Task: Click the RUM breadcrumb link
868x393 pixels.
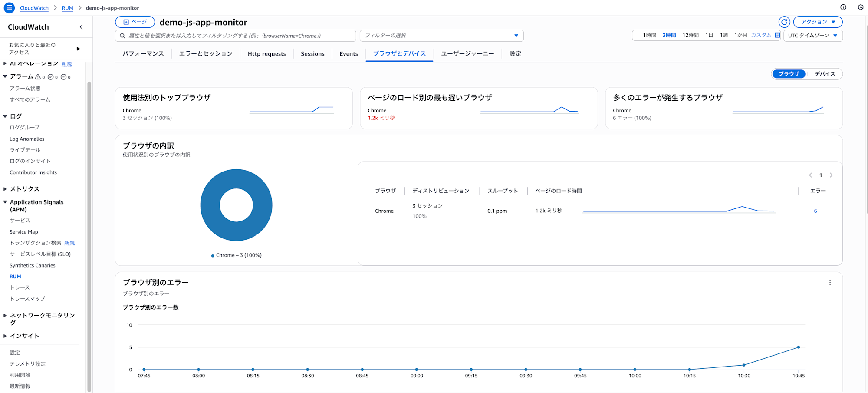Action: (67, 8)
